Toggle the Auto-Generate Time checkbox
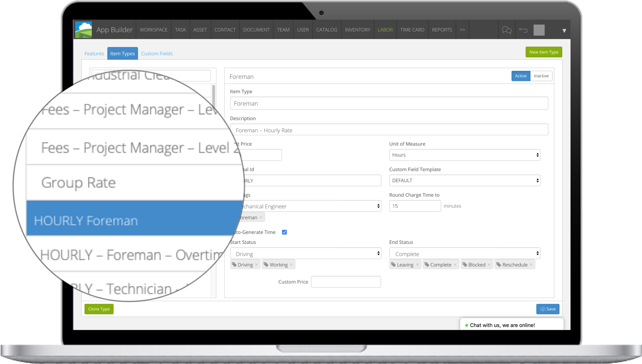Viewport: 642px width, 364px height. [x=284, y=232]
